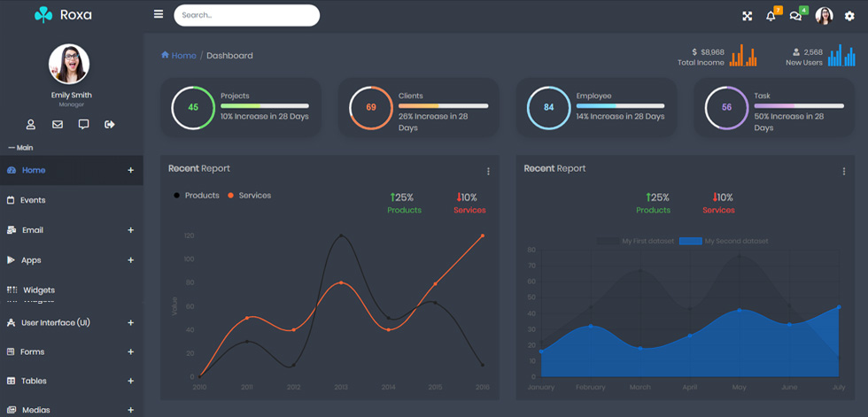Click the fullscreen expand icon

pyautogui.click(x=748, y=16)
